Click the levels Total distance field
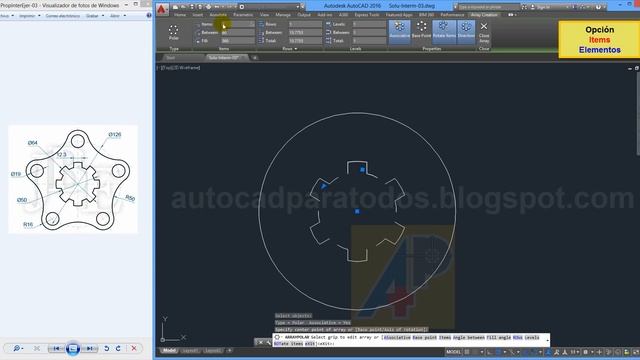This screenshot has width=640, height=360. click(369, 41)
